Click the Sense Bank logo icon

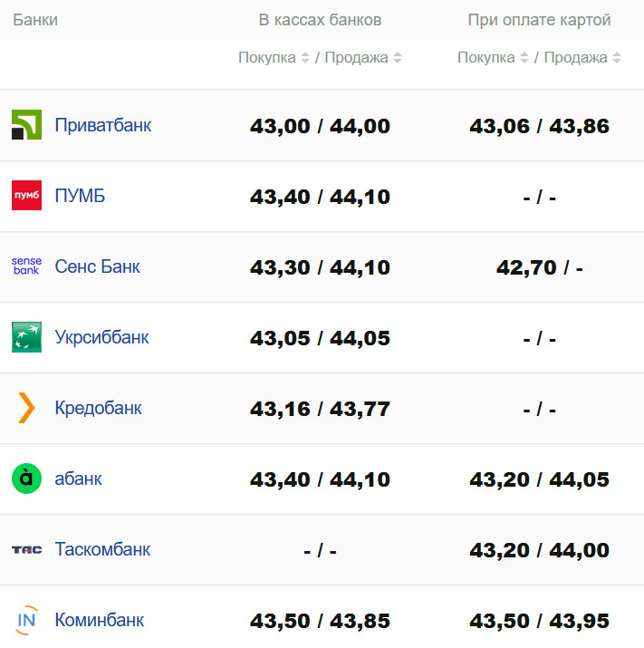[x=26, y=266]
